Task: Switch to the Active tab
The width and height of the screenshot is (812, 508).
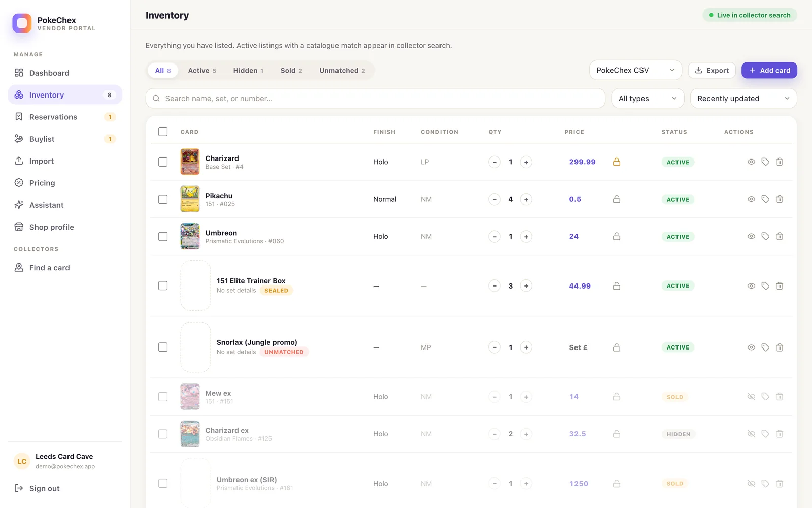Action: point(202,71)
